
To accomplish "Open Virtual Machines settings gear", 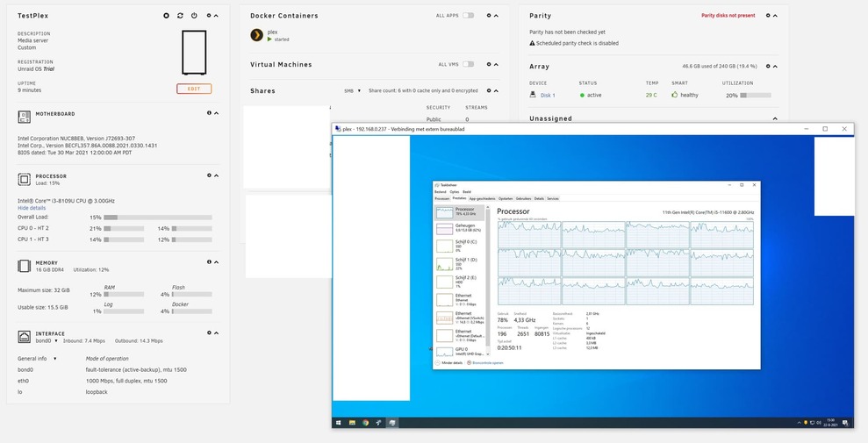I will (489, 64).
